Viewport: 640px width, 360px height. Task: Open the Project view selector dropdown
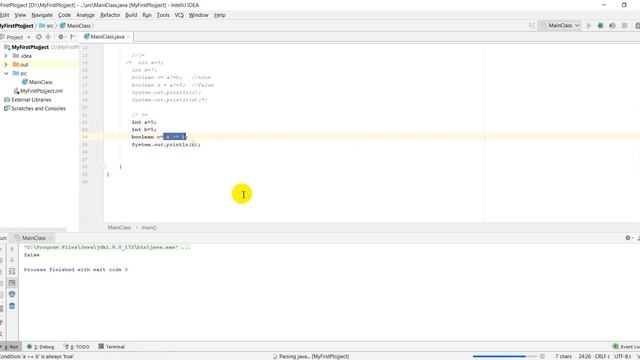click(16, 37)
